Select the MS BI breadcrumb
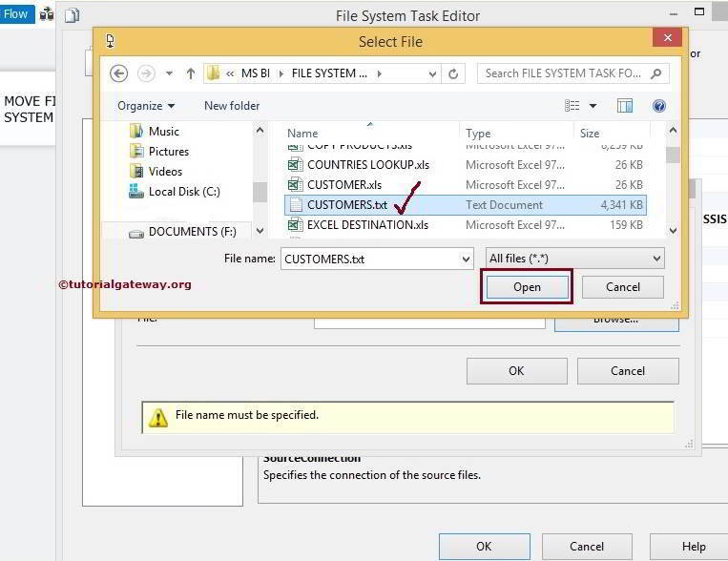Screen dimensions: 728x561 pyautogui.click(x=256, y=73)
